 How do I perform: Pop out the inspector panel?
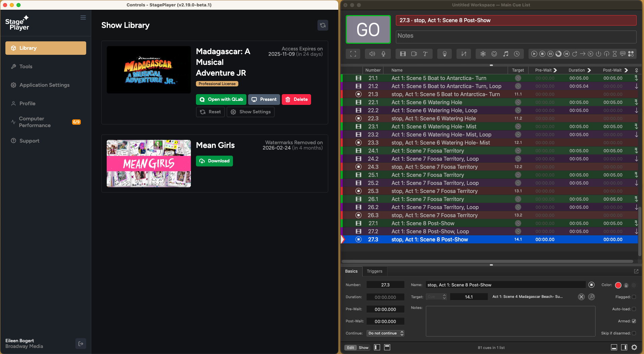coord(636,271)
